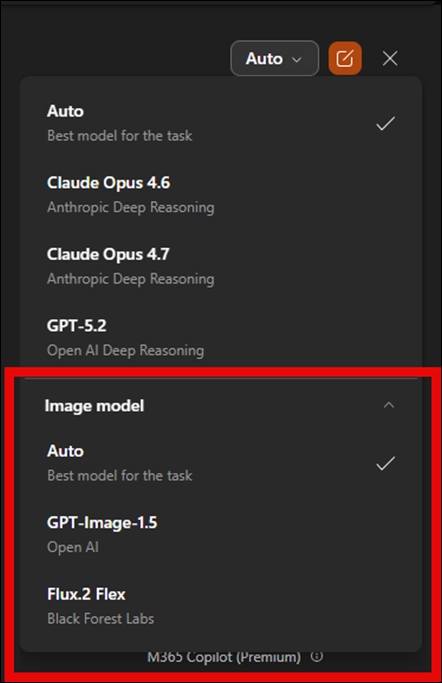Select Auto under Image model

point(221,463)
